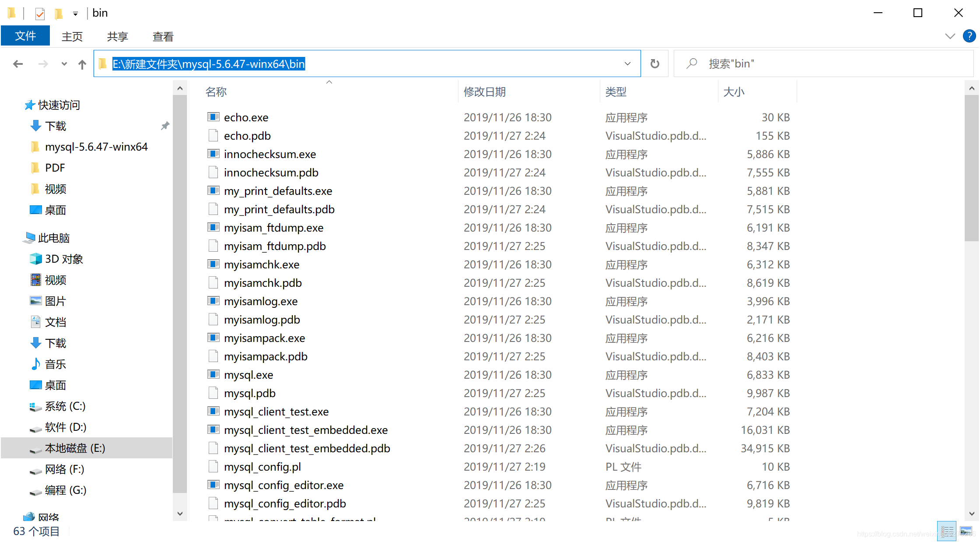Sort by the 大小 column header
The width and height of the screenshot is (980, 542).
pos(734,92)
